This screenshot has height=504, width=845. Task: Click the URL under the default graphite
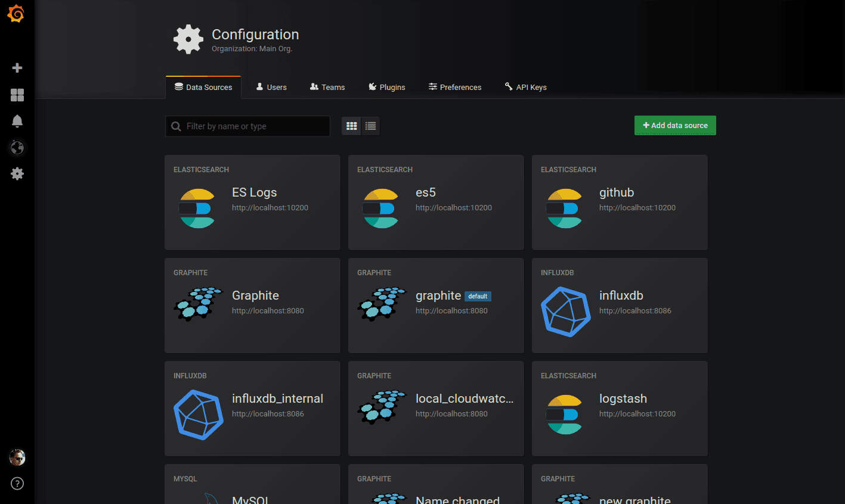(451, 311)
